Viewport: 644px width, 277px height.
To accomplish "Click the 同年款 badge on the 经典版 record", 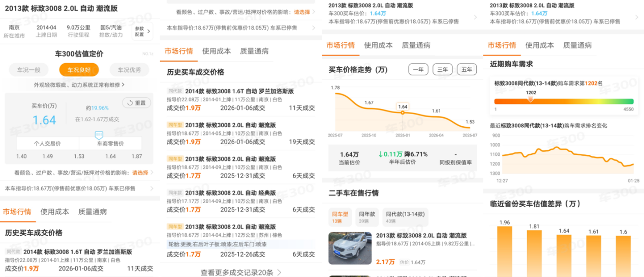I will coord(174,193).
